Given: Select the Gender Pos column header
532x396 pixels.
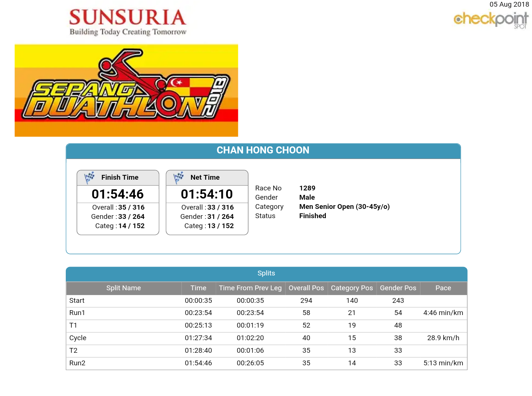Looking at the screenshot, I should click(x=398, y=288).
